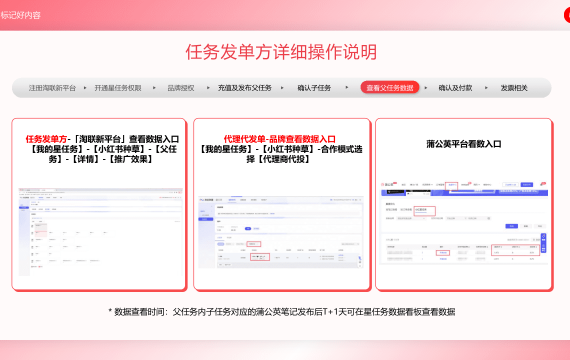Select the 开通星任务权限 step
The image size is (570, 360).
point(118,88)
